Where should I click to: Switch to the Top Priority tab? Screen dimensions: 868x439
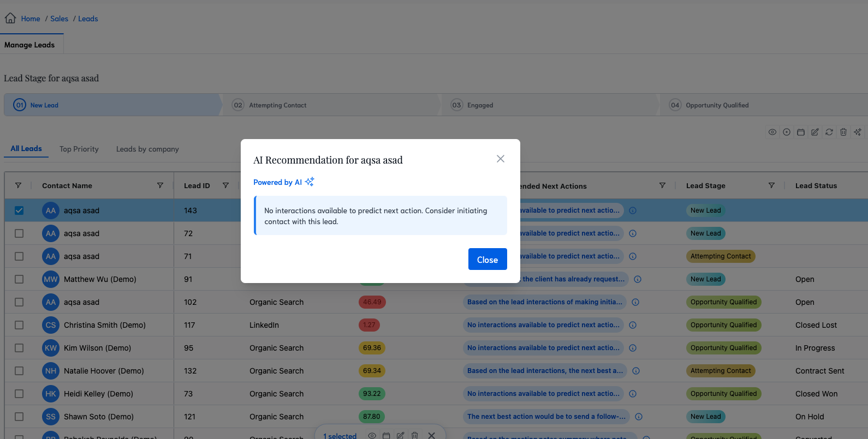[x=79, y=149]
